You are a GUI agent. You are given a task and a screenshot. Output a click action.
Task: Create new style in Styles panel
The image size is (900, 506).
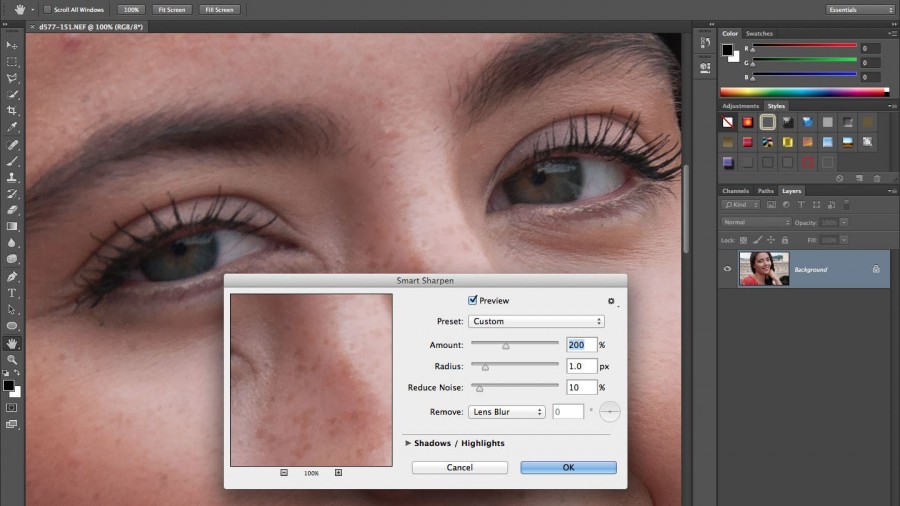[859, 178]
